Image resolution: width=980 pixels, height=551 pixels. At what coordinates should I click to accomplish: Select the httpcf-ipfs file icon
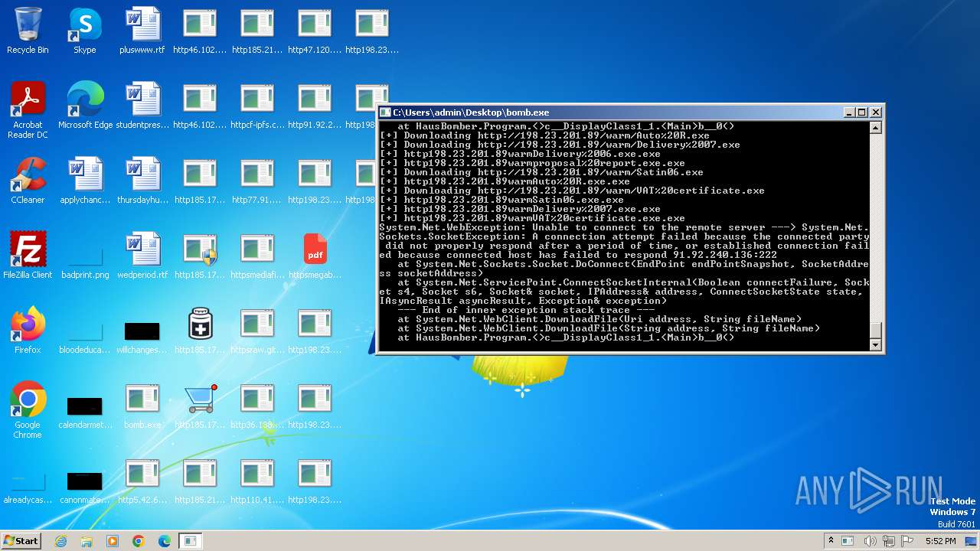click(x=257, y=106)
